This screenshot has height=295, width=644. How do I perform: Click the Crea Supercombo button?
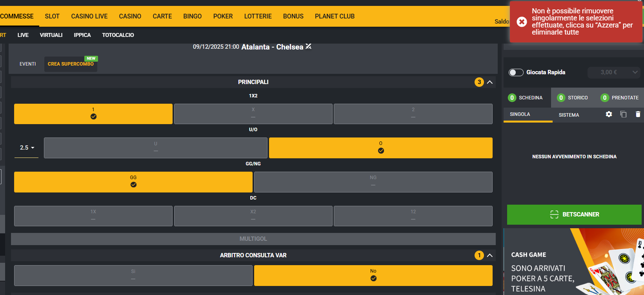[x=71, y=64]
